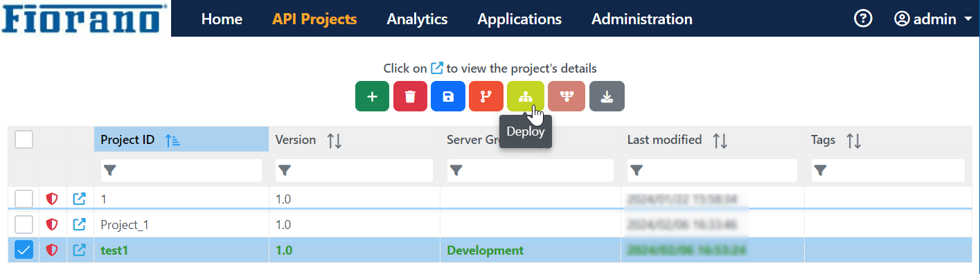
Task: Click the yellow-green Deploy button
Action: click(x=525, y=96)
